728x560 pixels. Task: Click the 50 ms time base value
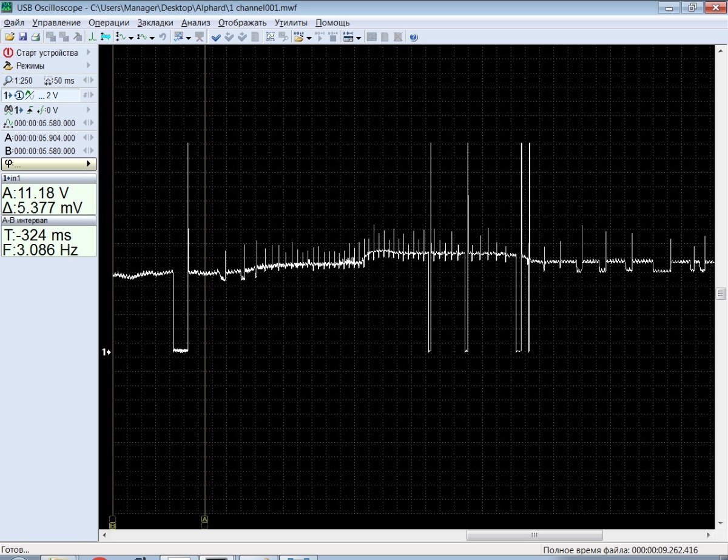[x=64, y=81]
